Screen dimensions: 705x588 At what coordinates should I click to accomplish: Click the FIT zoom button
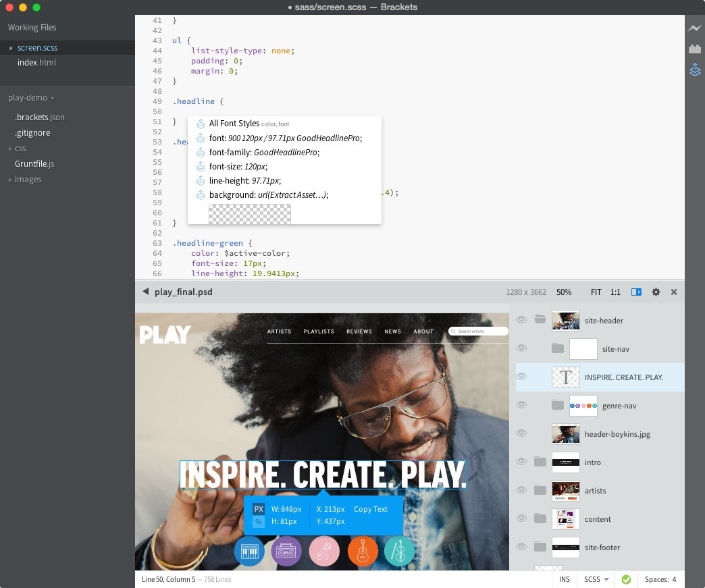pyautogui.click(x=596, y=292)
